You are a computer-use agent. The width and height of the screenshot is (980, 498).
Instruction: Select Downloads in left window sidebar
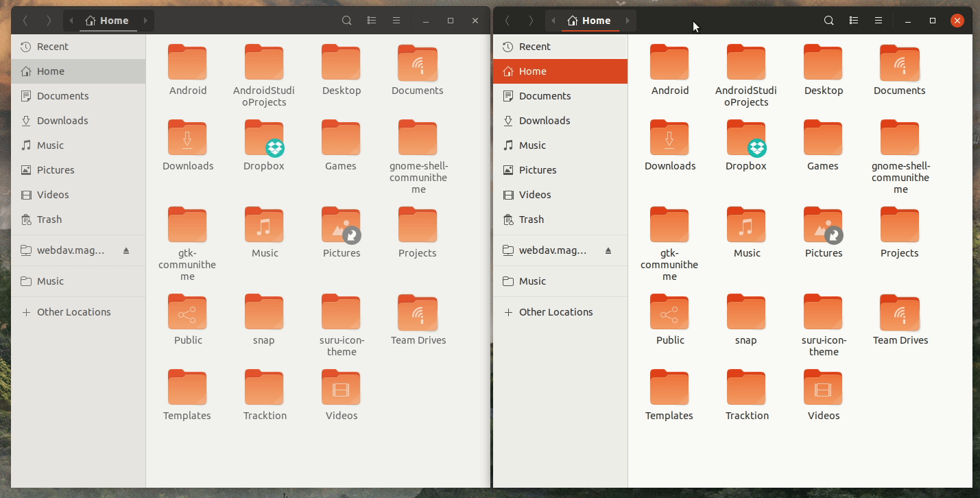point(78,121)
